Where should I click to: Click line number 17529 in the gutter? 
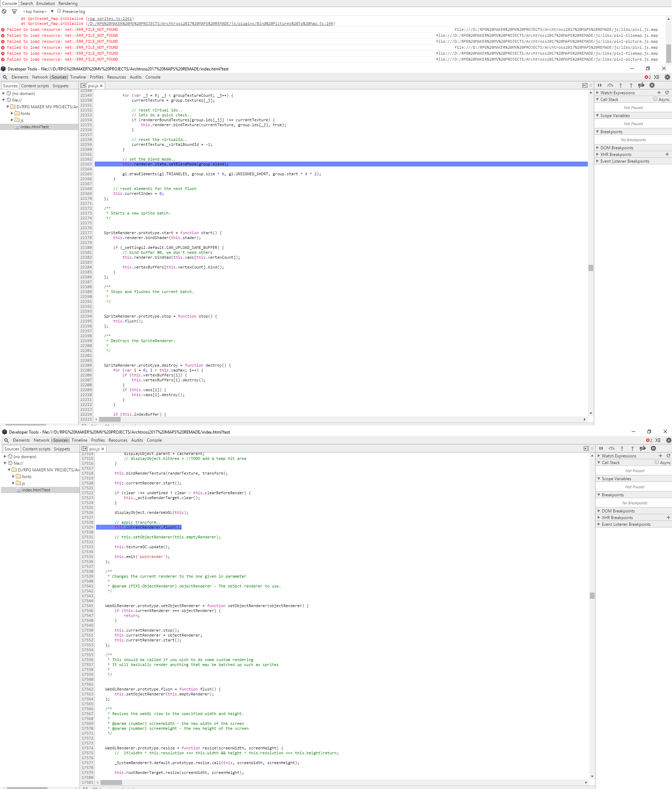[x=88, y=528]
